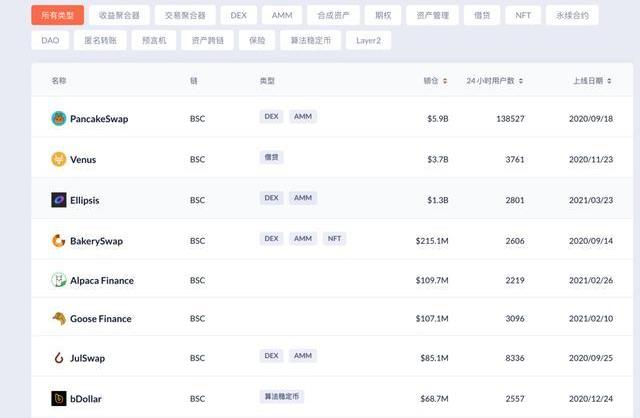Open the BakerySwap project name link
Viewport: 640px width, 418px height.
[x=97, y=241]
